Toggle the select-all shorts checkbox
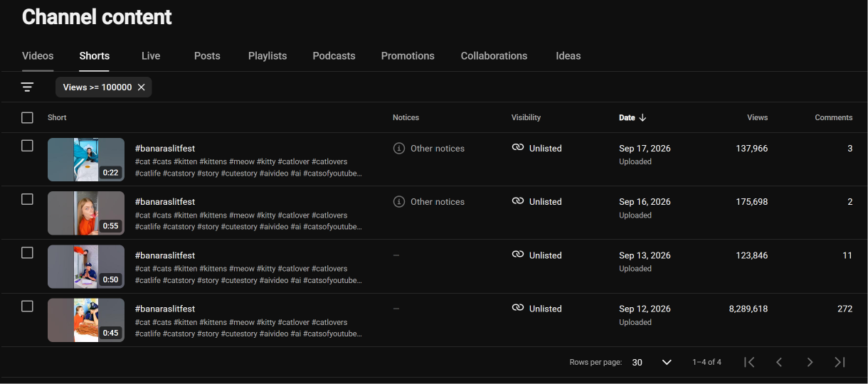The image size is (868, 384). (27, 117)
